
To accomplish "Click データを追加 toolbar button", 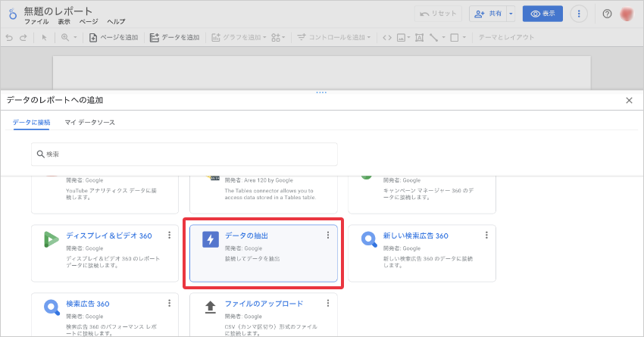I will [x=174, y=37].
